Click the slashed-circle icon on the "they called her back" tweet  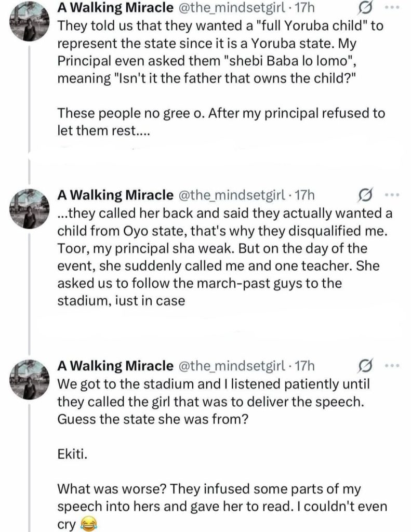tap(366, 195)
